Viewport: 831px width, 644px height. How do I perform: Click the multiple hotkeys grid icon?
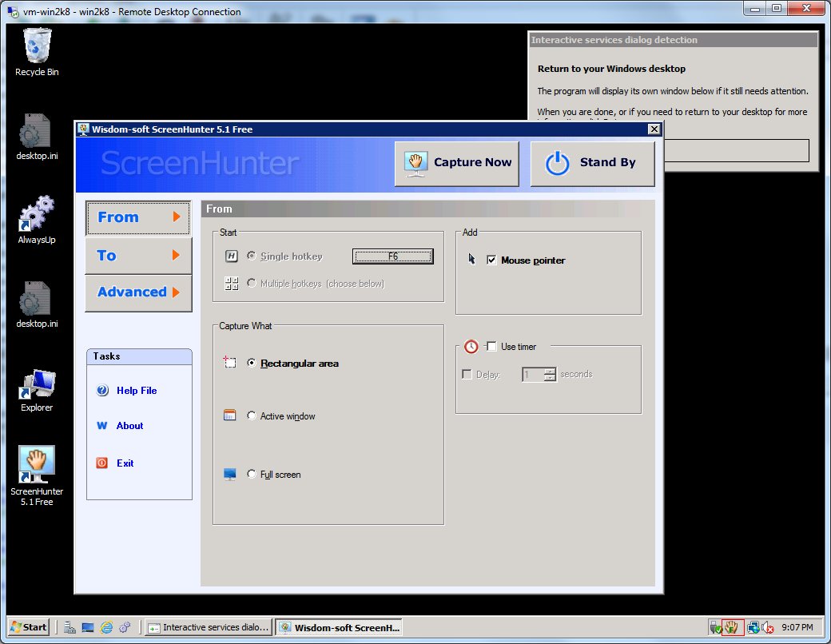pos(232,284)
